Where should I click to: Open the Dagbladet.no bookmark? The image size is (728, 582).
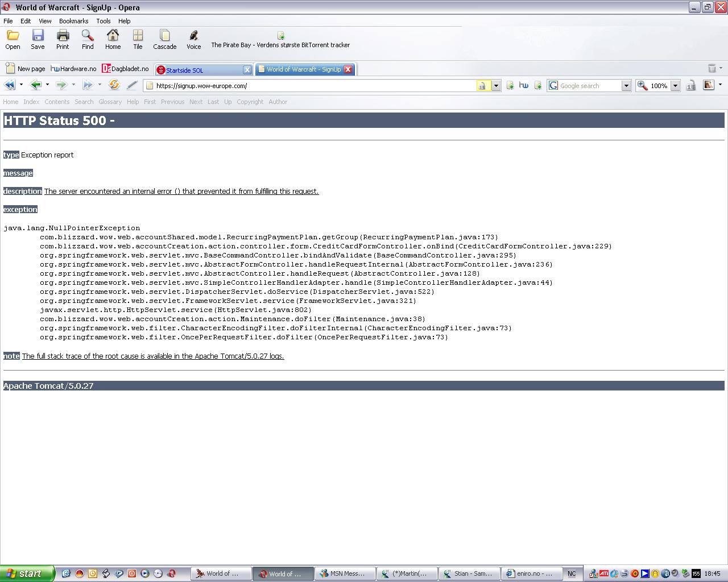125,69
